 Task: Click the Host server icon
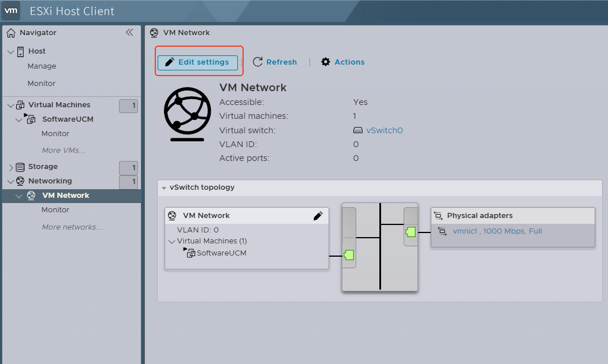point(21,51)
